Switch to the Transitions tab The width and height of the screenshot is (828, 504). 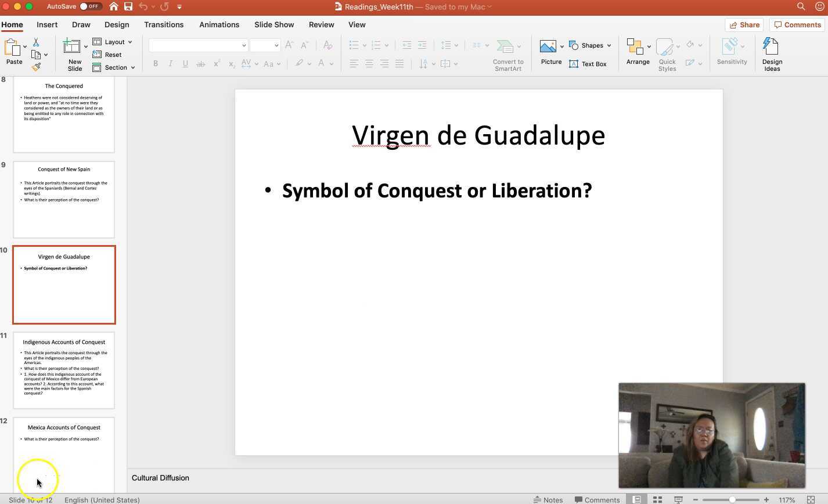pyautogui.click(x=164, y=24)
